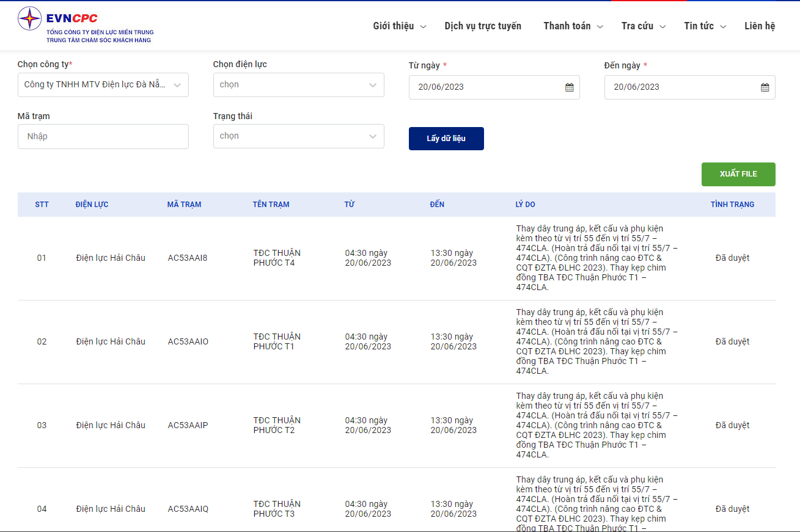Click the 13:30 end time in row 02
Viewport: 800px width, 532px height.
pyautogui.click(x=453, y=341)
